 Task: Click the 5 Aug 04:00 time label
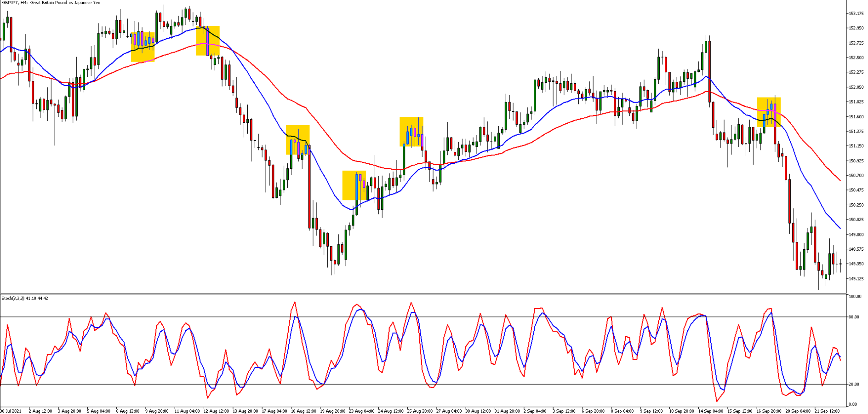point(99,411)
